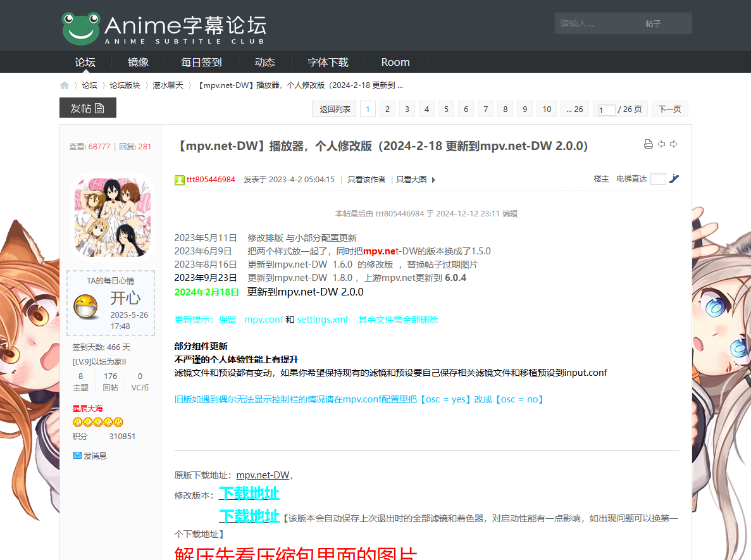The image size is (751, 560).
Task: Focus the page number input field
Action: (x=606, y=110)
